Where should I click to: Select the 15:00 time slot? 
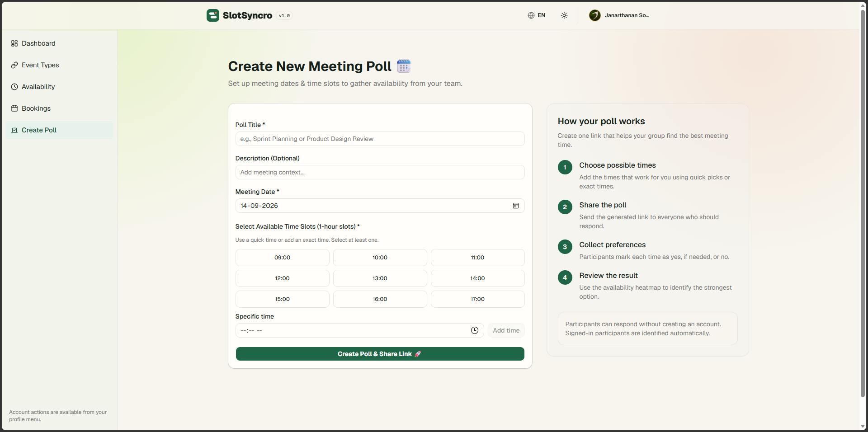283,299
